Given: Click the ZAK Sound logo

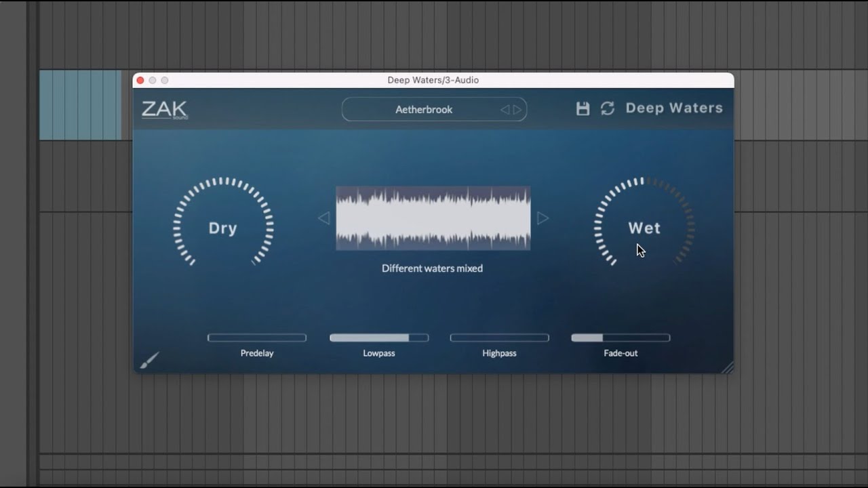Looking at the screenshot, I should click(x=165, y=109).
